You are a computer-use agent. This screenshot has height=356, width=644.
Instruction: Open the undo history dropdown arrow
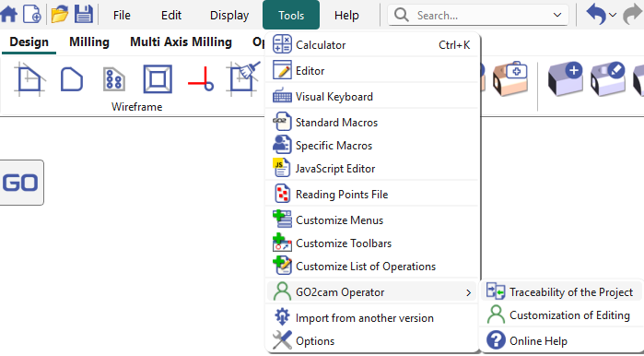coord(613,15)
